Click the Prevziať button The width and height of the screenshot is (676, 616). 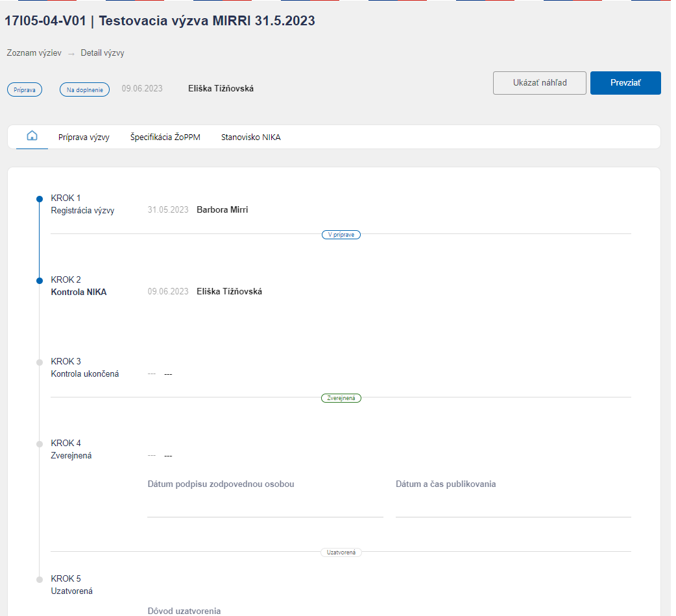[x=625, y=83]
